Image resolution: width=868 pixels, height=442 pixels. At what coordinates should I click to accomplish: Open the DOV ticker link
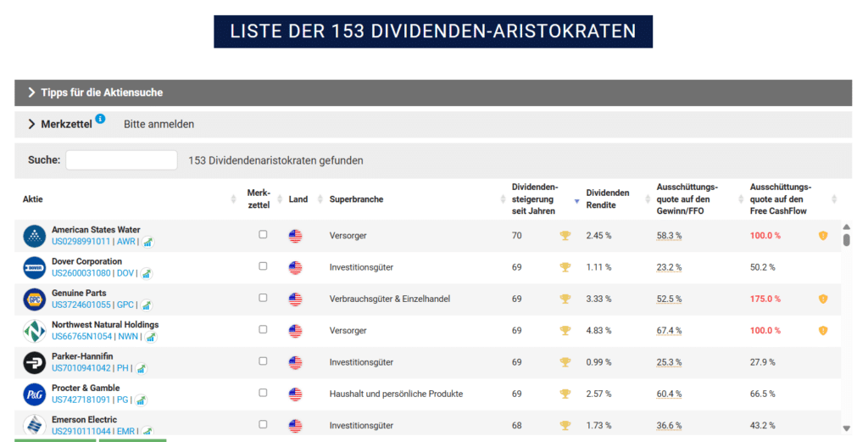point(125,273)
